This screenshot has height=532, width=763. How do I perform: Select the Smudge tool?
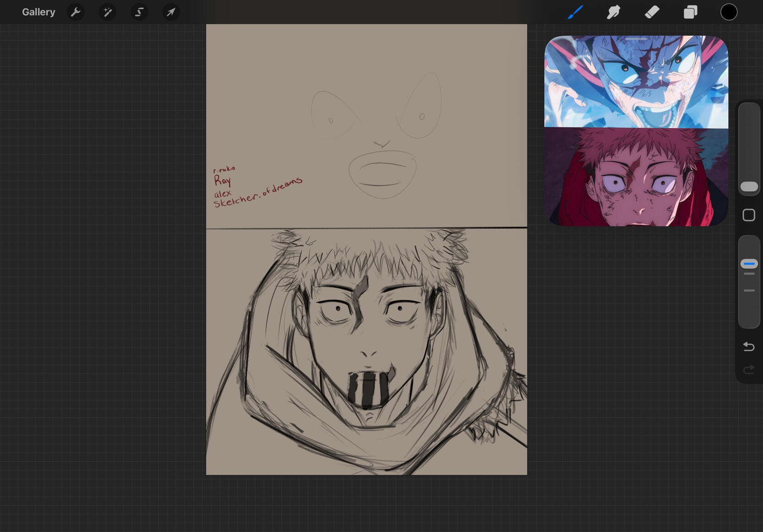[x=614, y=12]
